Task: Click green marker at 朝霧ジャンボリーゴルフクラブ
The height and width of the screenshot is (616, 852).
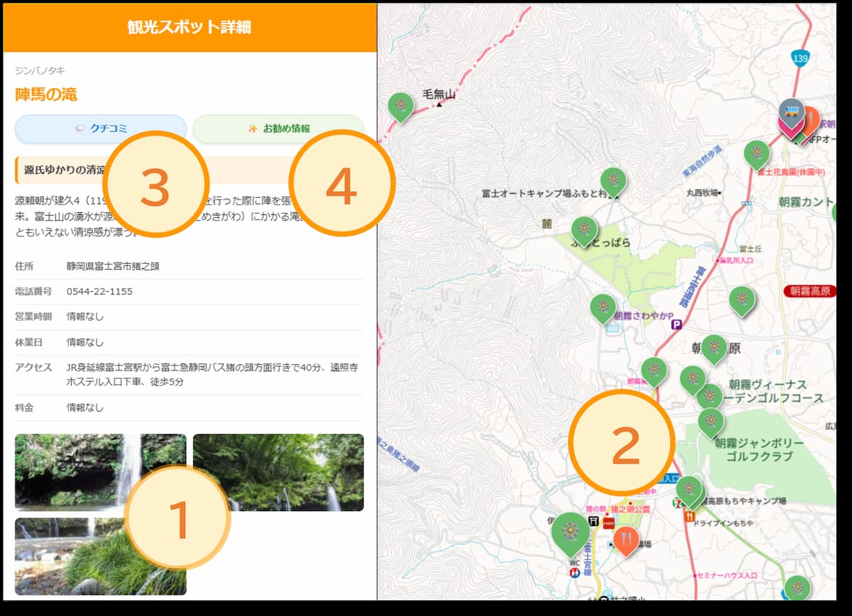Action: point(711,422)
